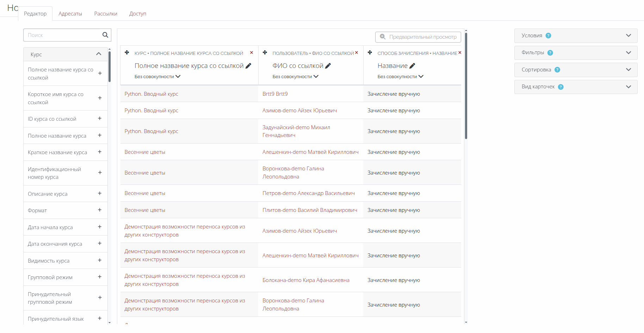The height and width of the screenshot is (333, 644).
Task: Add 'Формат' field with plus icon
Action: pyautogui.click(x=100, y=210)
